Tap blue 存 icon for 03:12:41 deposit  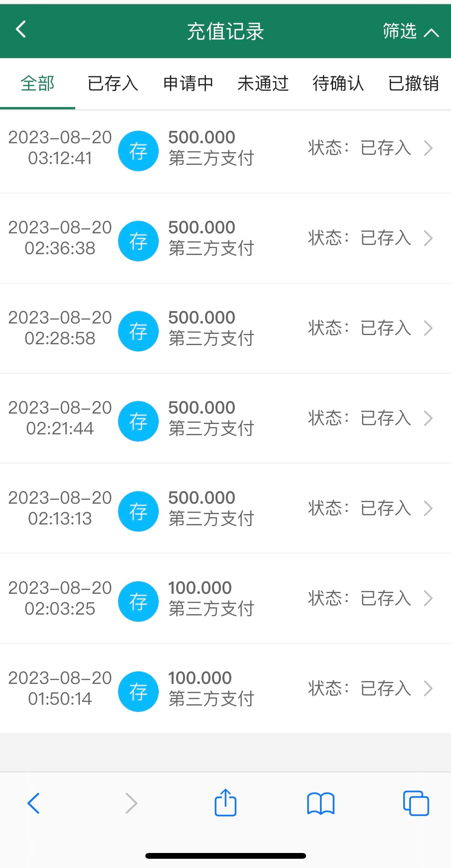pyautogui.click(x=138, y=151)
